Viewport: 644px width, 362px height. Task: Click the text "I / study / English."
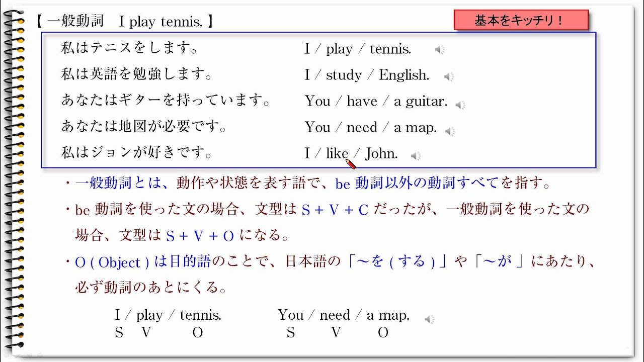(367, 75)
